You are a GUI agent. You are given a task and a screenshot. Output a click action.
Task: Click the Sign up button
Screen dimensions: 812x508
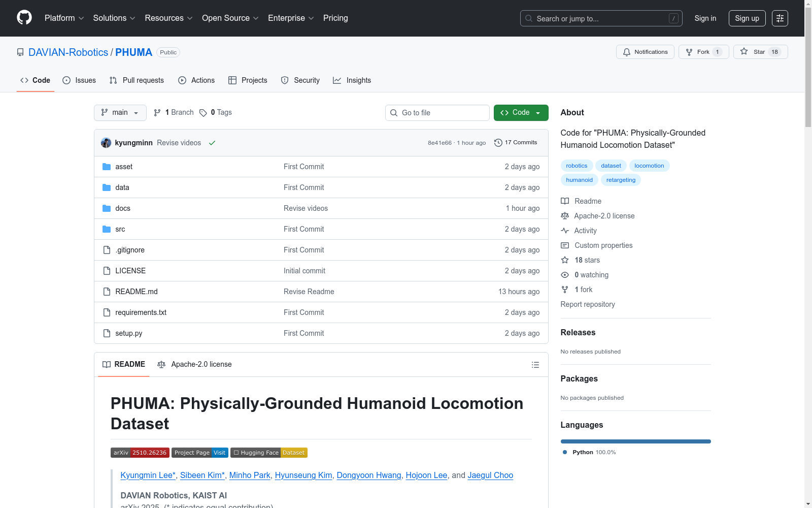747,18
